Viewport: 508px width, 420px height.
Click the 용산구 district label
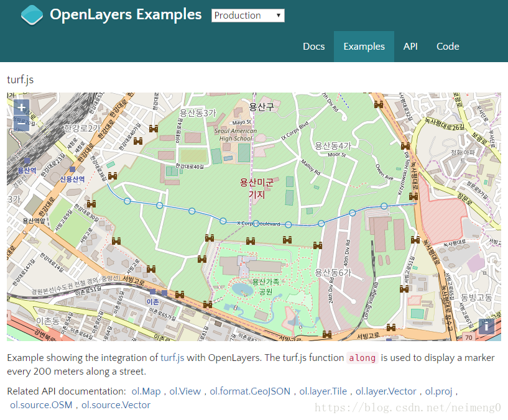[x=261, y=106]
